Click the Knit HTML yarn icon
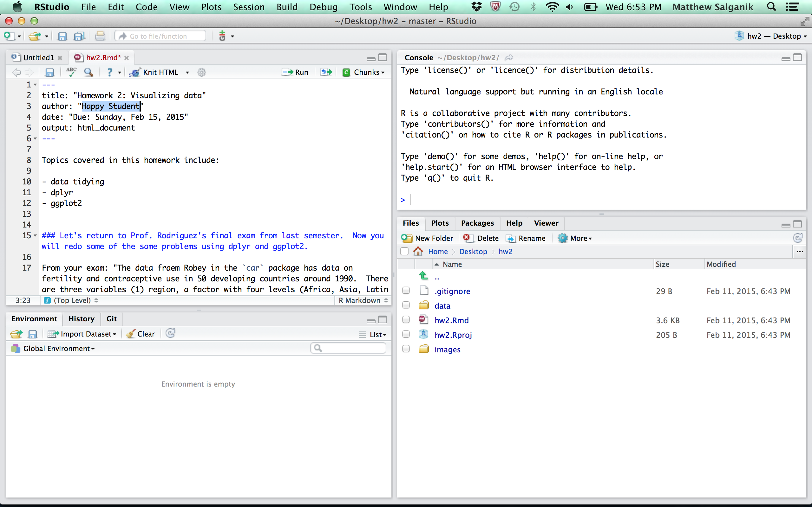The image size is (812, 507). pos(135,72)
